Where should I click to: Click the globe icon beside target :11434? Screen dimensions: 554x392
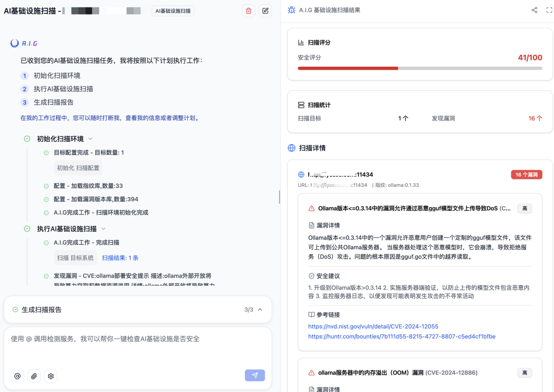pyautogui.click(x=301, y=174)
